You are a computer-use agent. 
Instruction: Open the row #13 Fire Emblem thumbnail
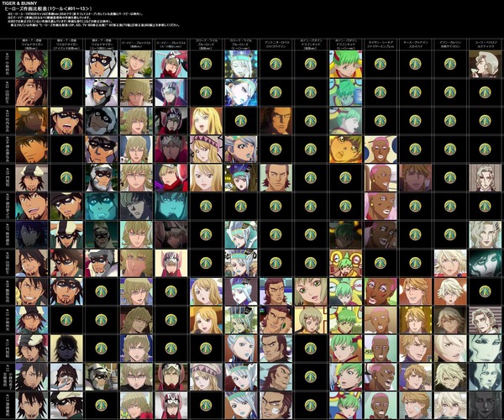pos(381,405)
